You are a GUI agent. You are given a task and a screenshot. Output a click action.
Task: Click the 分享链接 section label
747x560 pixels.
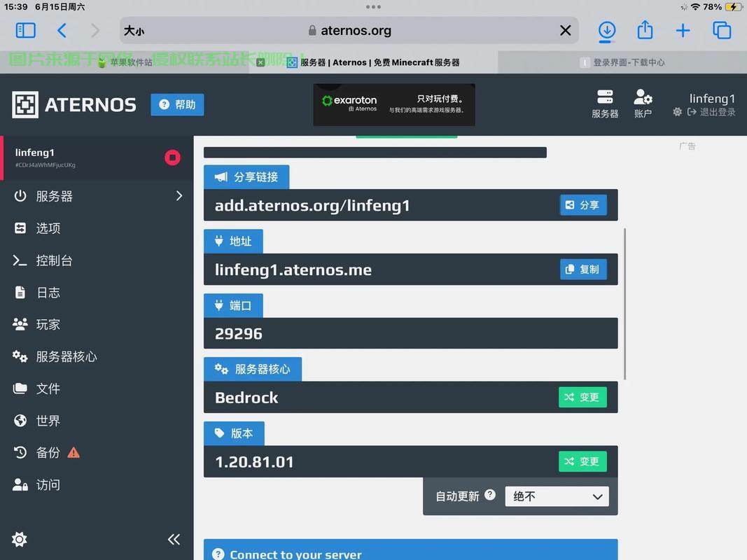pos(246,177)
